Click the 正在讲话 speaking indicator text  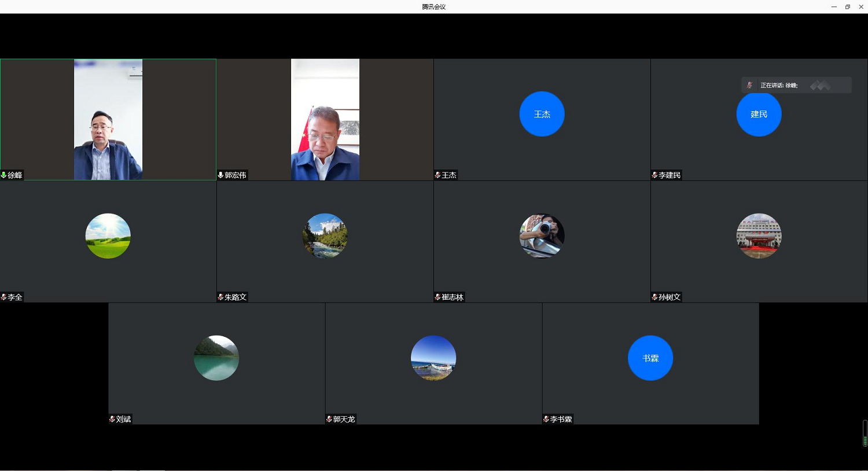point(779,85)
